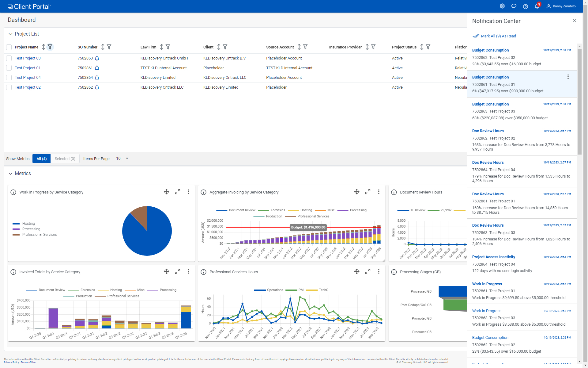Click the notification bell with badge
Viewport: 588px width, 368px height.
[537, 6]
